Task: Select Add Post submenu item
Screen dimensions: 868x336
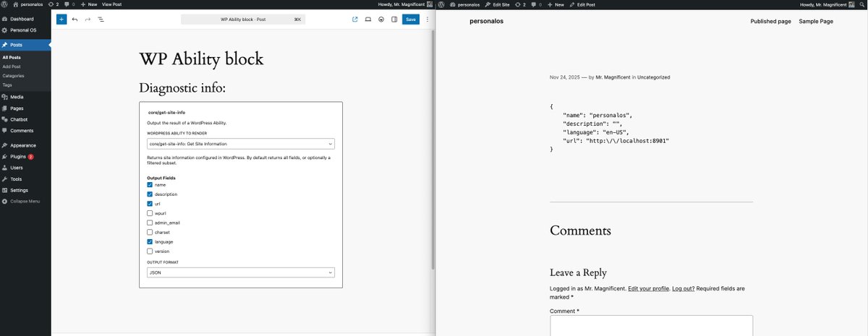Action: (12, 66)
